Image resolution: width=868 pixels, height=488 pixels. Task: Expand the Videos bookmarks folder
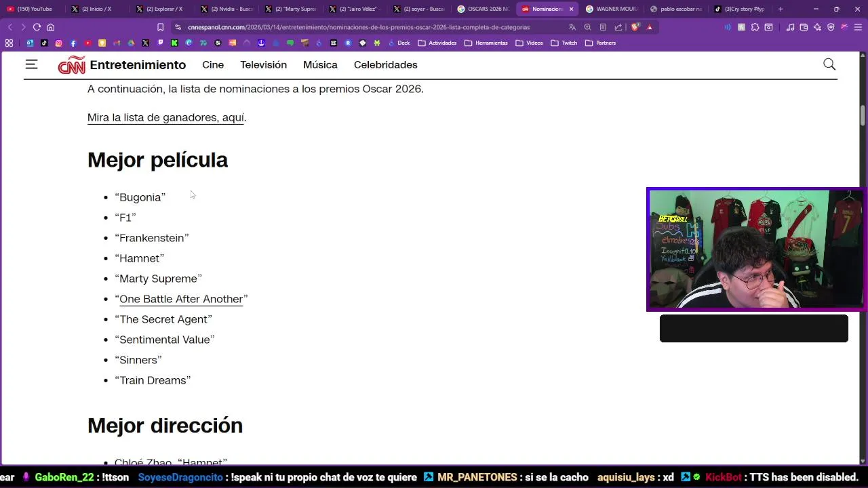coord(529,43)
